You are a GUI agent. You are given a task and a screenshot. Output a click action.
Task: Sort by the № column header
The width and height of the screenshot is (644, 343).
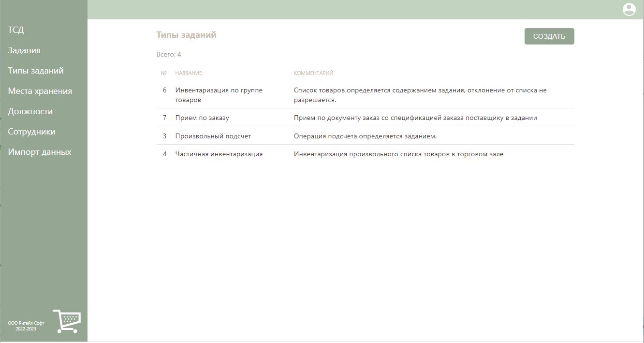click(x=163, y=73)
